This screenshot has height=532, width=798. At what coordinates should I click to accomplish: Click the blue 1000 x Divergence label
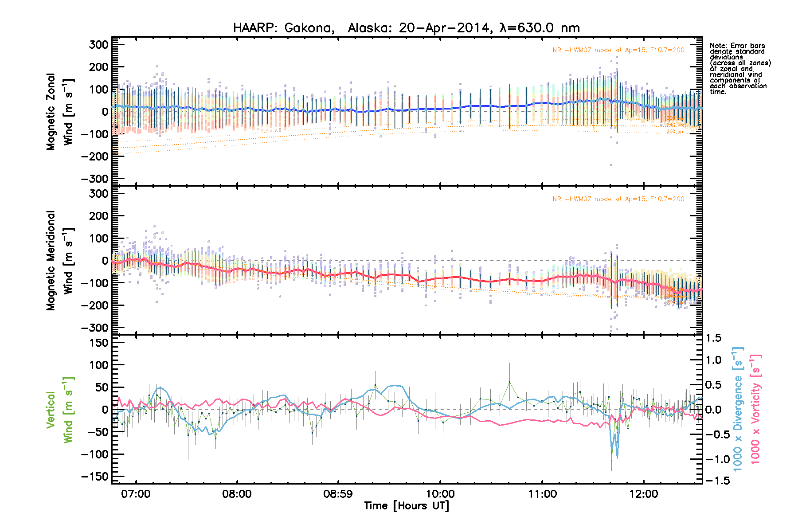737,409
